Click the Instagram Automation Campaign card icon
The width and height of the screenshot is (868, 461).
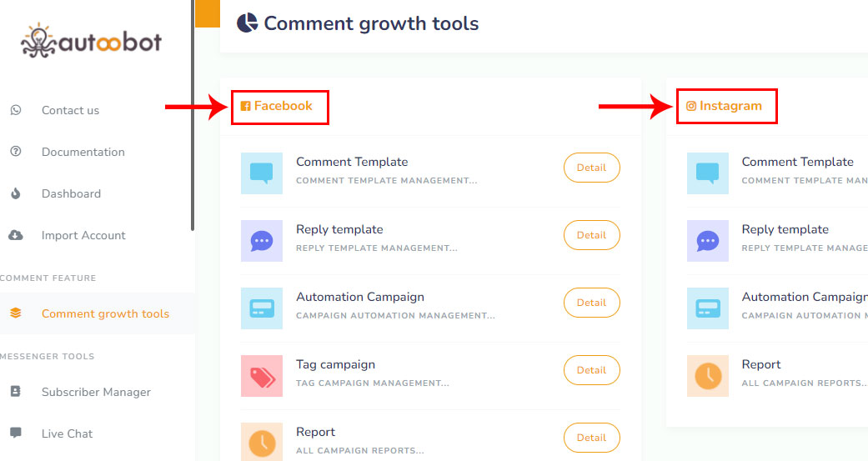coord(708,308)
